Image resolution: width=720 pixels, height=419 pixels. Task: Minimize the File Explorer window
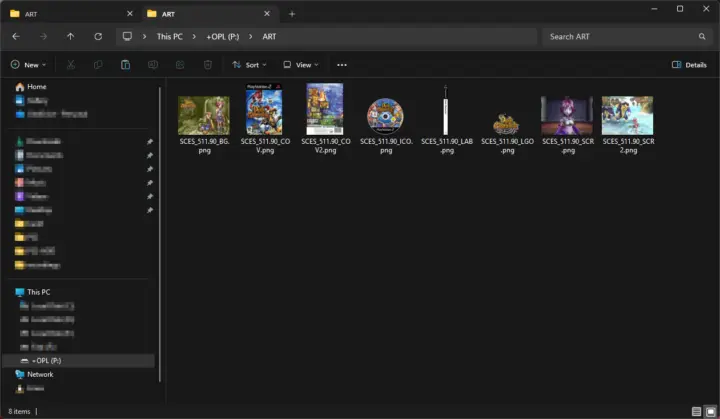(x=654, y=9)
